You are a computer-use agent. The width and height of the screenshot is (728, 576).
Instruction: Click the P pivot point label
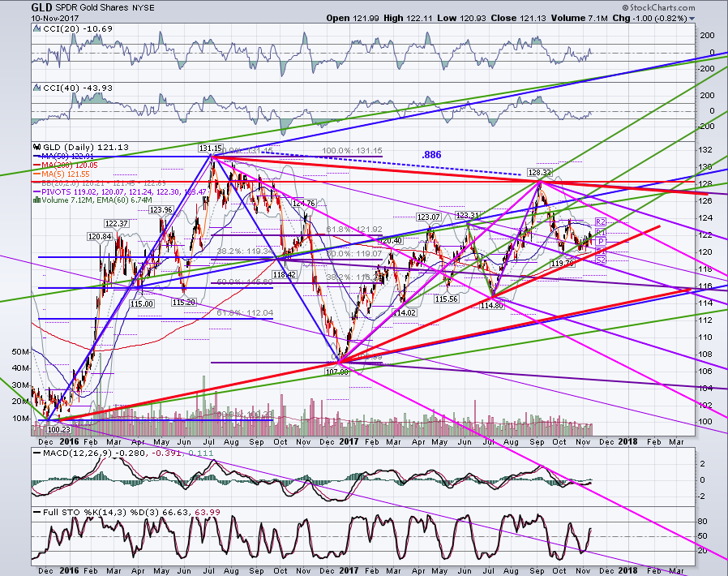click(x=601, y=242)
